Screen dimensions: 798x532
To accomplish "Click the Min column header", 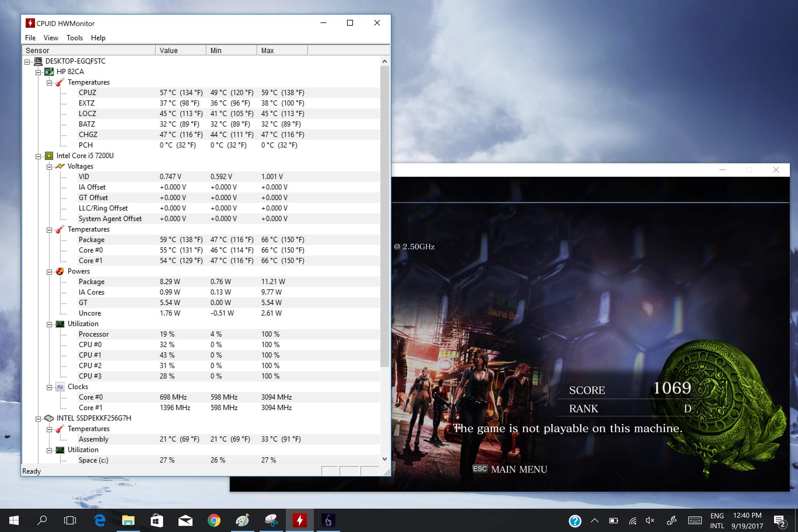I will (232, 50).
